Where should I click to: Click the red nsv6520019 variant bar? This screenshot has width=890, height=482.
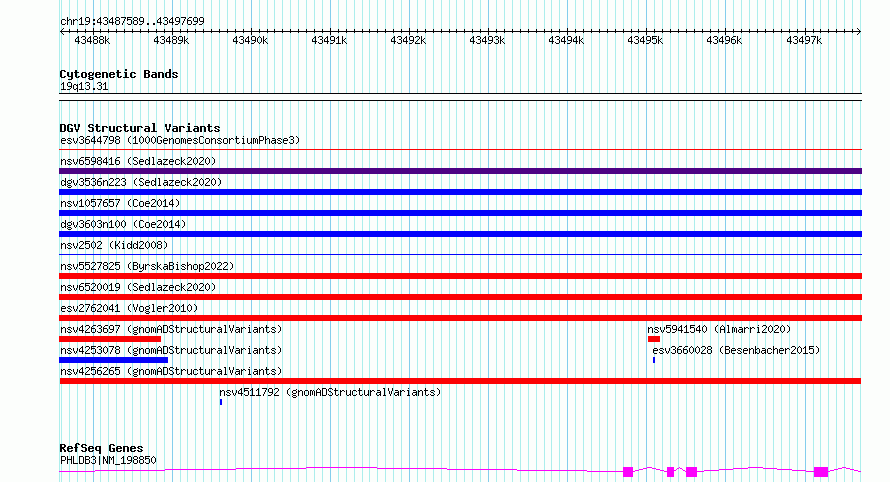[460, 297]
